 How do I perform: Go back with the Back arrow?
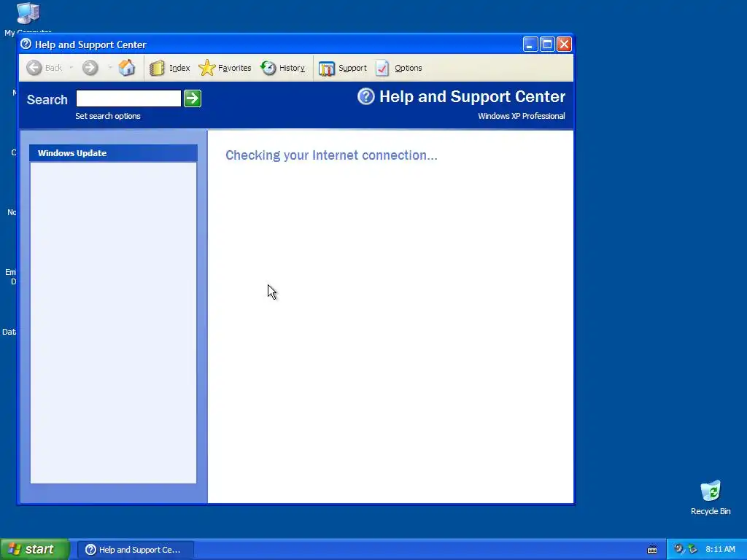[34, 68]
